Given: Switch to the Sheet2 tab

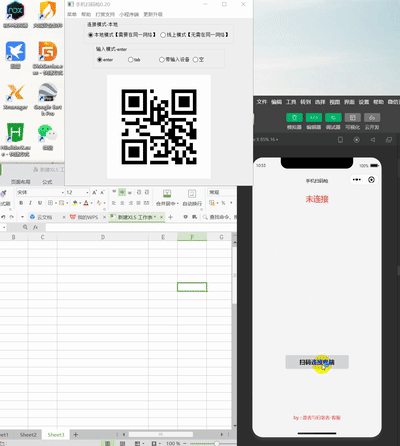Looking at the screenshot, I should 28,435.
